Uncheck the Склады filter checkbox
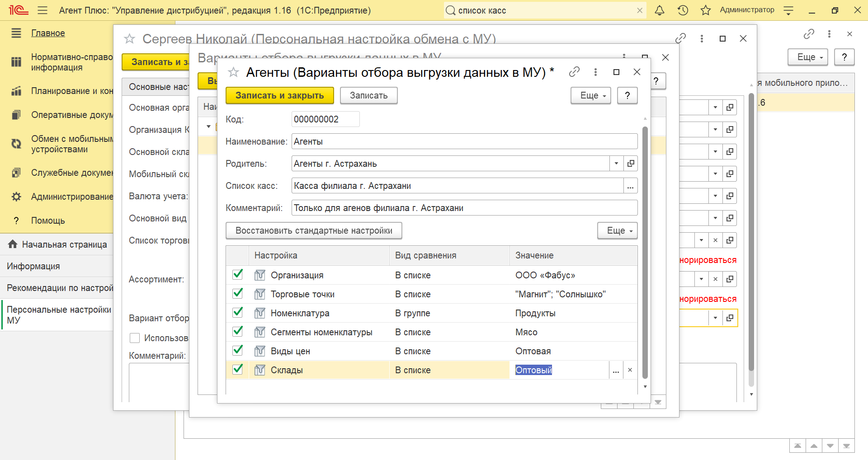 pyautogui.click(x=237, y=369)
